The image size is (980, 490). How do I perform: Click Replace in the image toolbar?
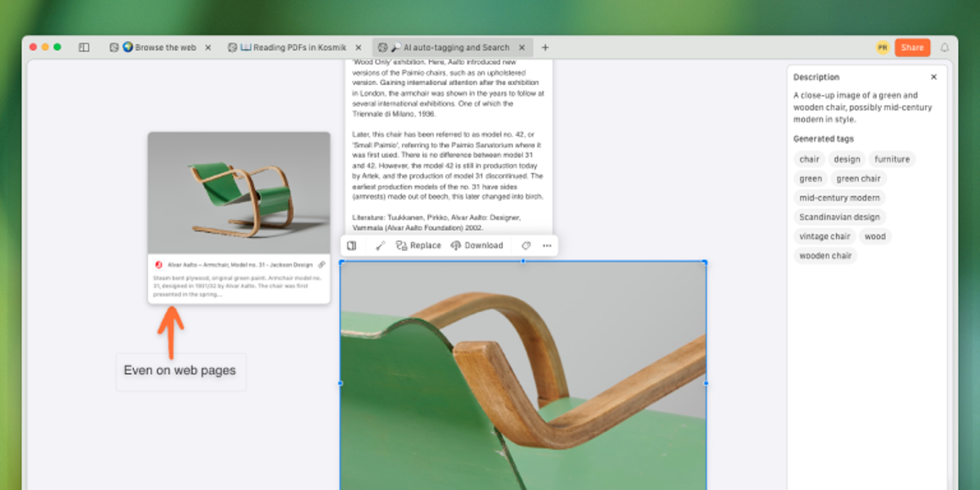click(419, 246)
